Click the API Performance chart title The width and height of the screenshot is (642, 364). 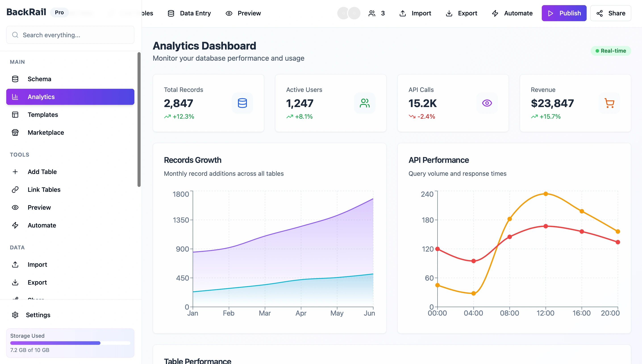point(439,160)
